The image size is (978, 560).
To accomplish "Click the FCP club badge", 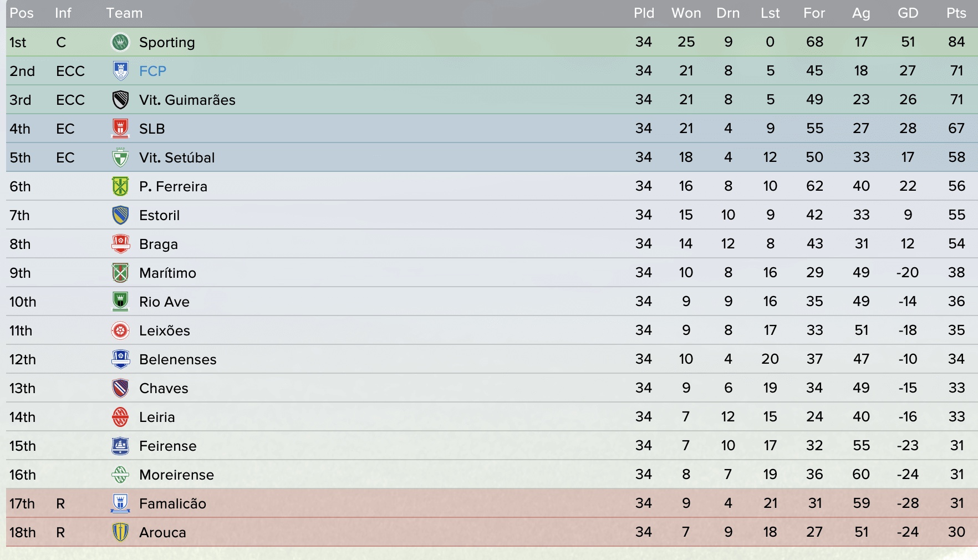I will 120,71.
